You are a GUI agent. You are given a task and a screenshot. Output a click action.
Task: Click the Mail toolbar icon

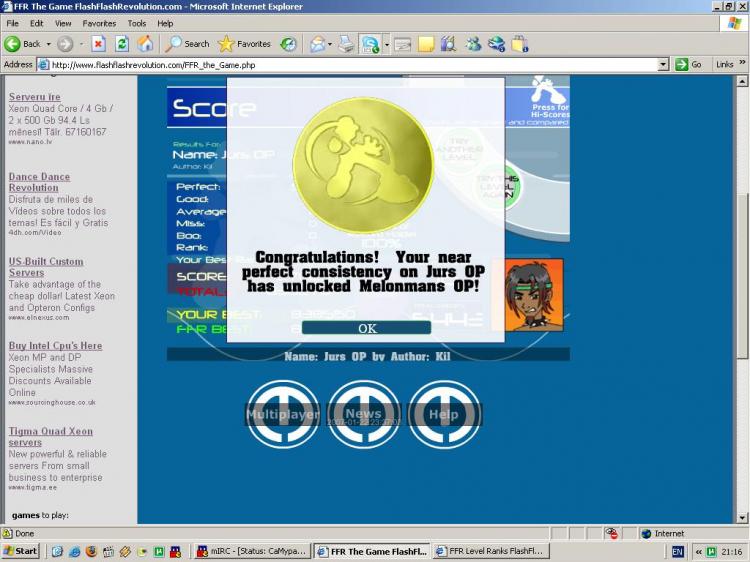318,44
